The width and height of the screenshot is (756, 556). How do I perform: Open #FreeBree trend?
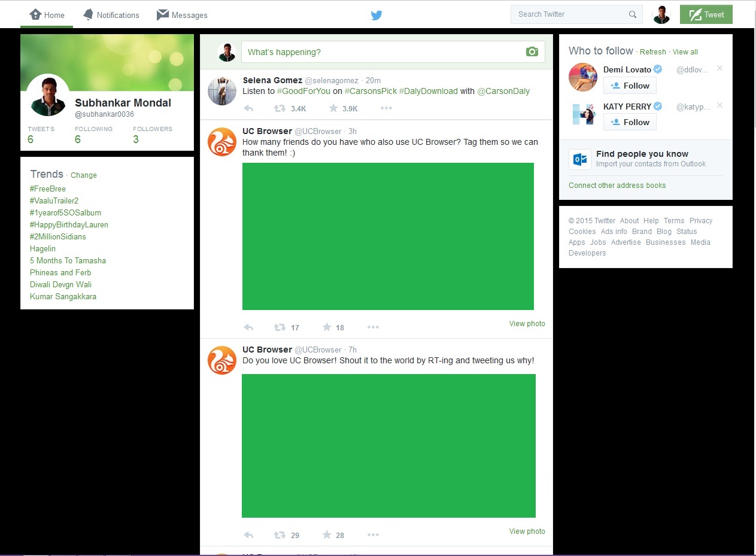[x=48, y=189]
